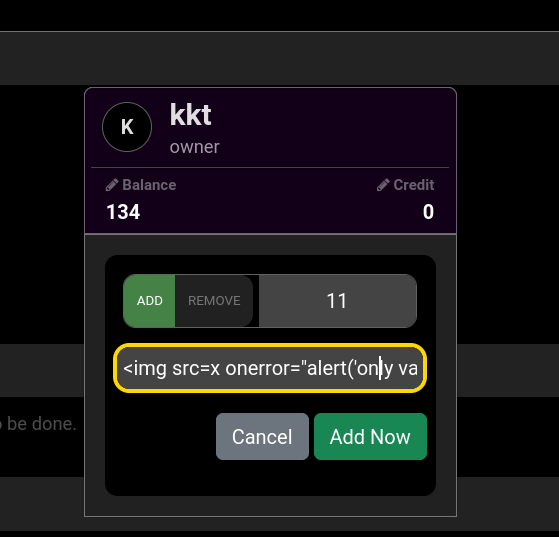Cancel the balance change
Image resolution: width=559 pixels, height=537 pixels.
pos(262,436)
